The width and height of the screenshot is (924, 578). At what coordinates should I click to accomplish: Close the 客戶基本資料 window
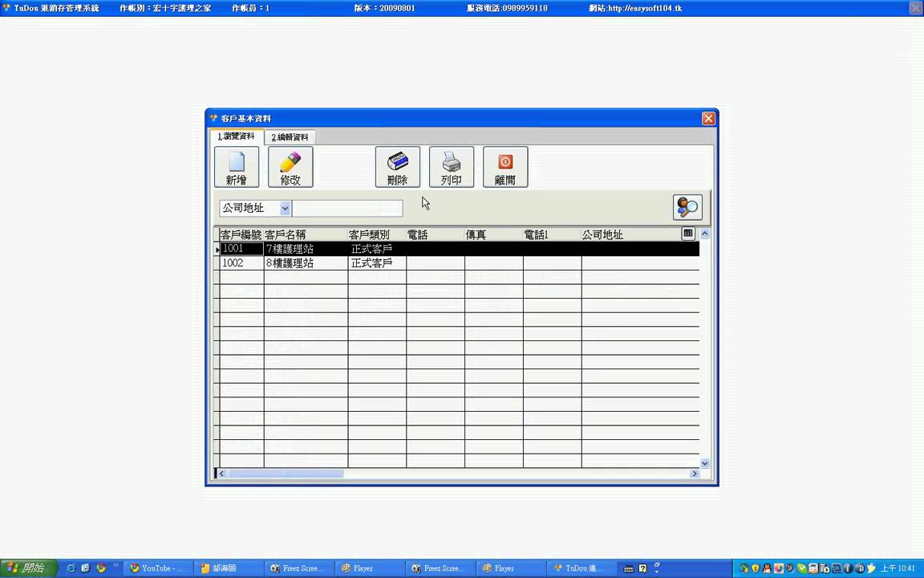(x=708, y=119)
